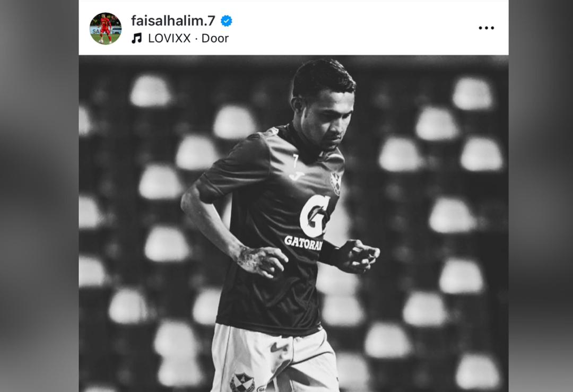
Task: Open the Door song title
Action: point(215,38)
